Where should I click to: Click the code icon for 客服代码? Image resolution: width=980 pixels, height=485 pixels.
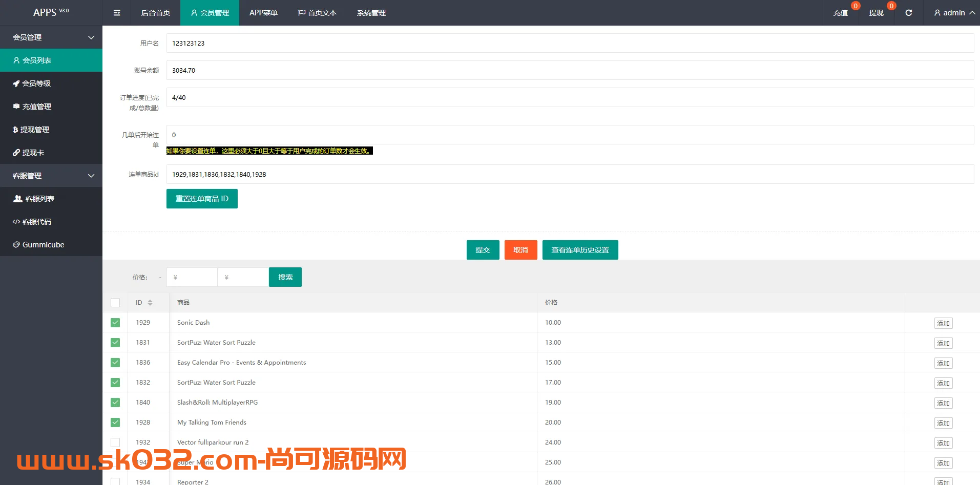[x=16, y=221]
